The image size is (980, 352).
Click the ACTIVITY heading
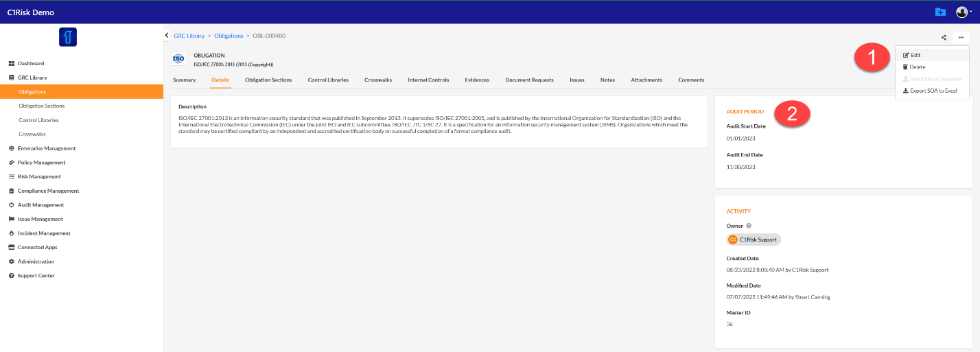(738, 211)
